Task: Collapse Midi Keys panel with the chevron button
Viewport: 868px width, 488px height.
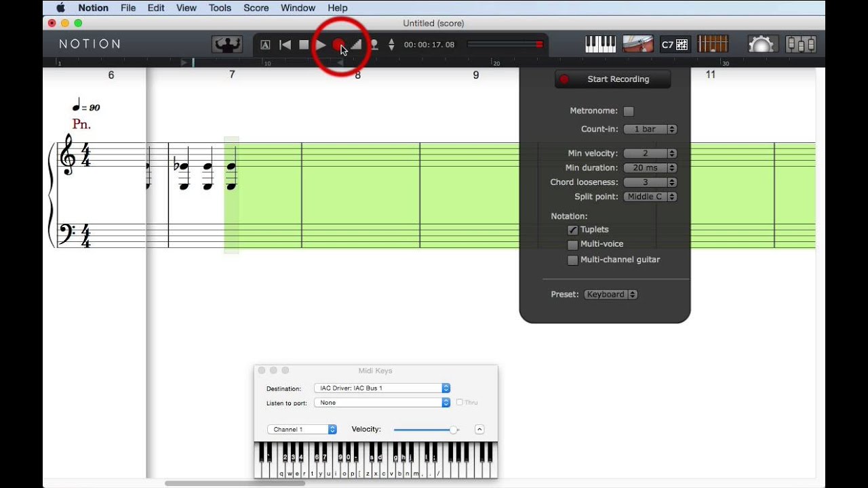Action: (x=479, y=429)
